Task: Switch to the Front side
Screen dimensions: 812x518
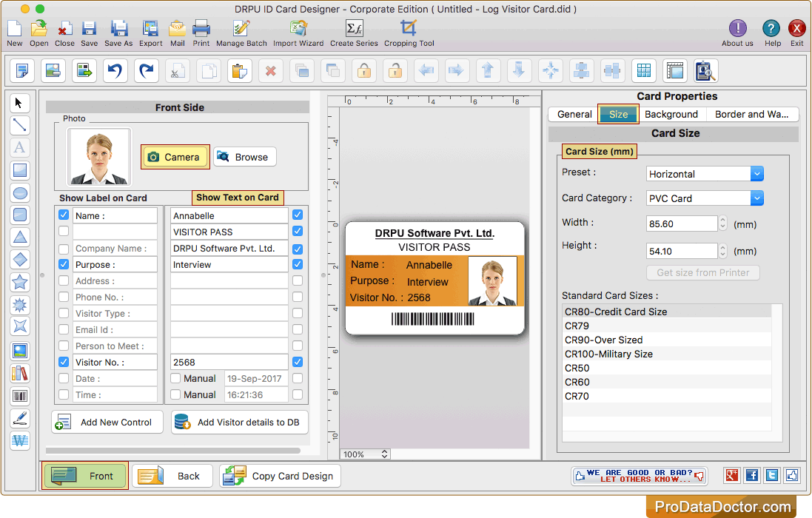Action: point(85,476)
